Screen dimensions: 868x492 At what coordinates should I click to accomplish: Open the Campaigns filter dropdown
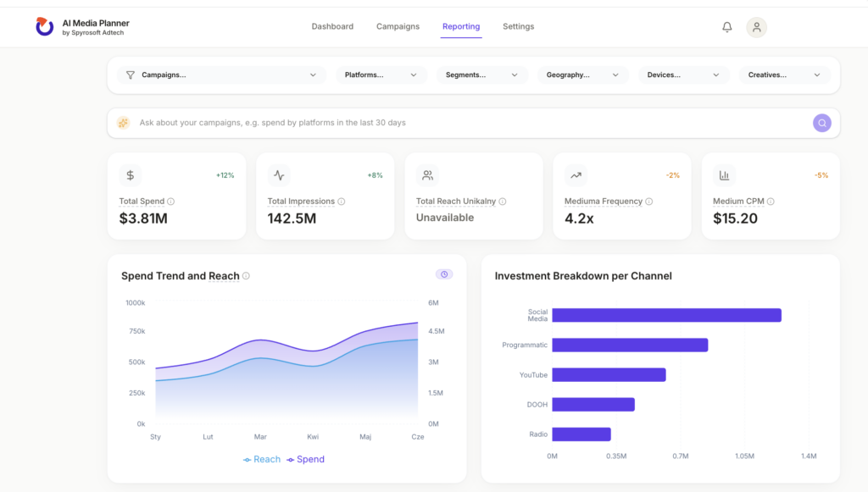click(221, 75)
